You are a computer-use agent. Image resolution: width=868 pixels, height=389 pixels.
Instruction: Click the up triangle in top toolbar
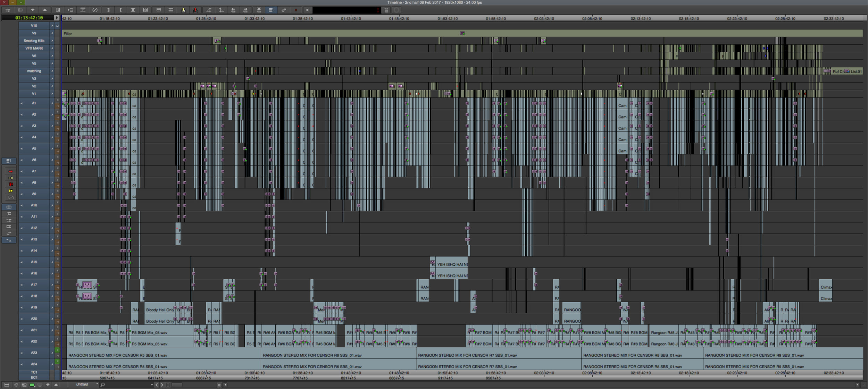(44, 10)
